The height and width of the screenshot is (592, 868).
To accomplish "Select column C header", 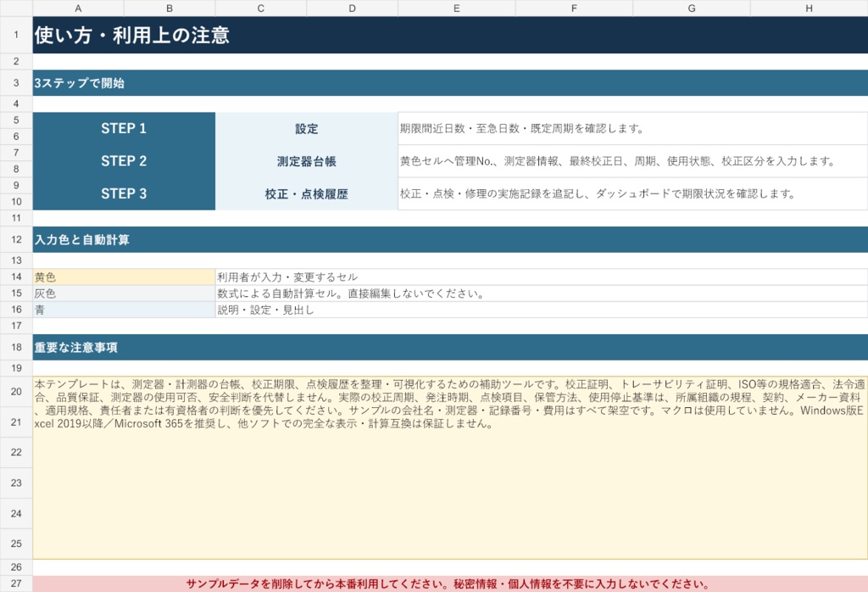I will coord(261,8).
